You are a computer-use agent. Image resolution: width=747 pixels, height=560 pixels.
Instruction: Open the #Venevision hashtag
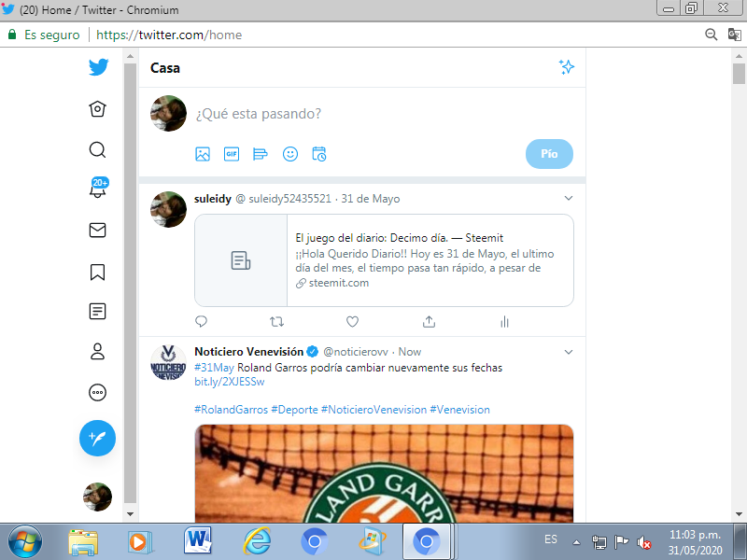pos(459,410)
